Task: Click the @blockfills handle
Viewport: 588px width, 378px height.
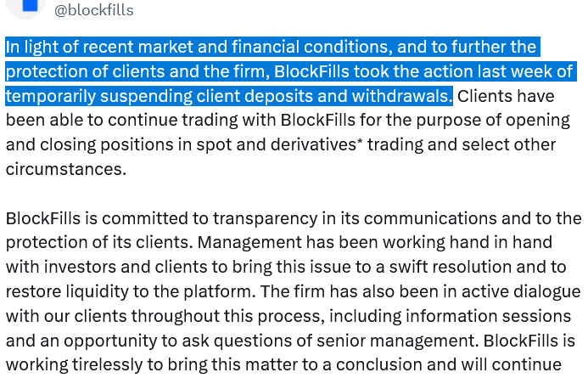Action: [x=93, y=10]
